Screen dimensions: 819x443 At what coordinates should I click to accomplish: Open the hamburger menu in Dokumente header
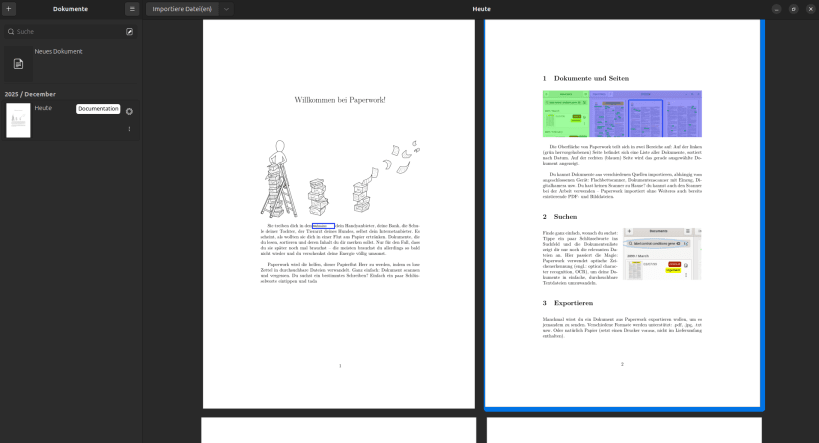pyautogui.click(x=132, y=9)
